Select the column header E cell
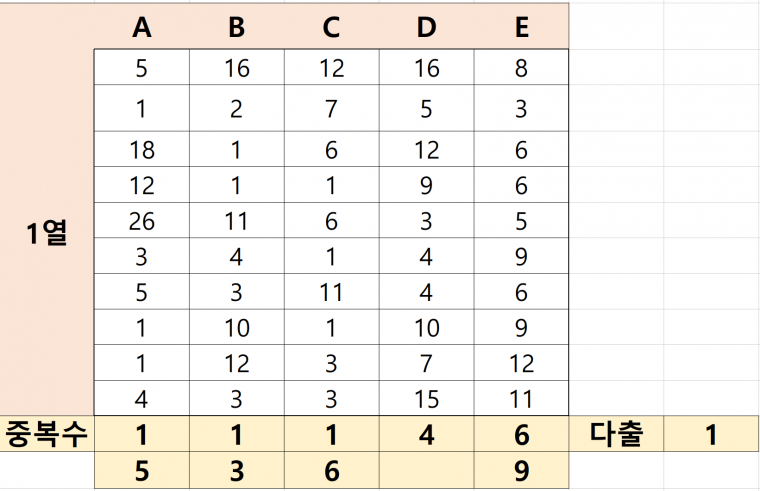The image size is (760, 491). coord(521,30)
